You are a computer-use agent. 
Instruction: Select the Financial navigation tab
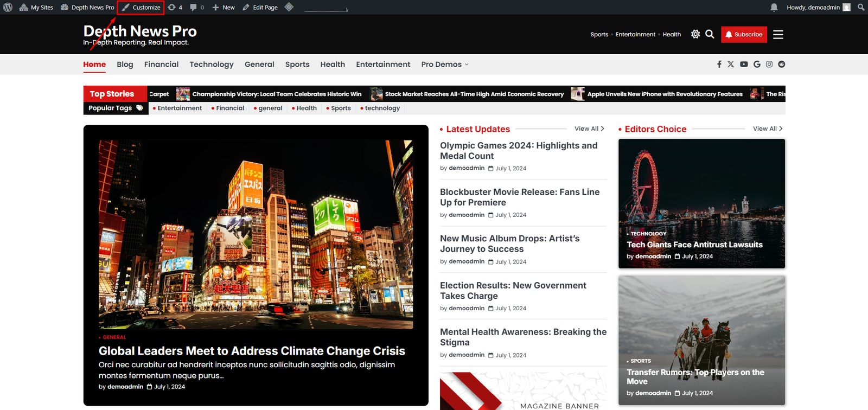161,64
